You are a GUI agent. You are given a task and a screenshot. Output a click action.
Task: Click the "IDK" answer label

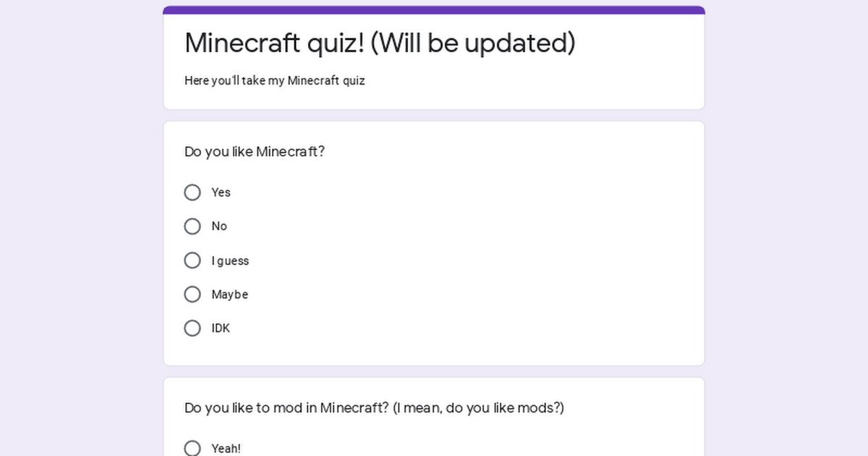221,329
